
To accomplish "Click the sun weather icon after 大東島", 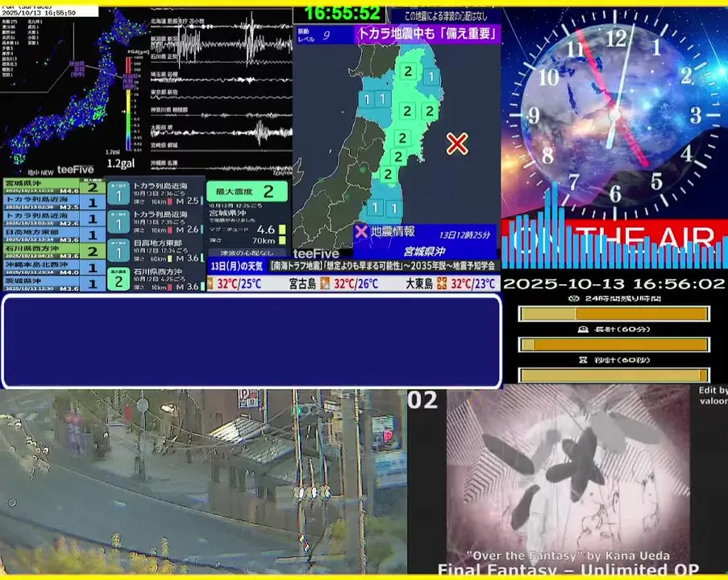I will pyautogui.click(x=442, y=284).
